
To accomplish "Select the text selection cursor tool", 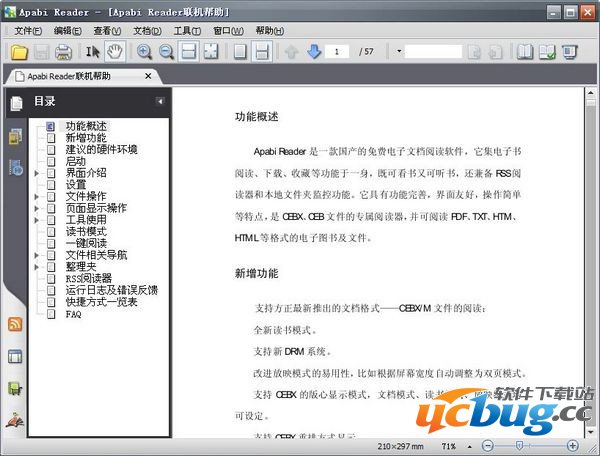I will point(94,52).
